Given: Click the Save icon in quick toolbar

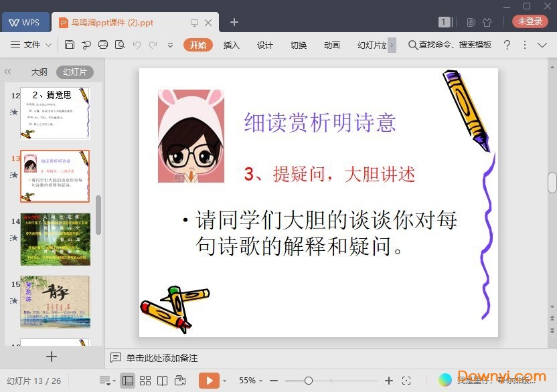Looking at the screenshot, I should (x=70, y=45).
